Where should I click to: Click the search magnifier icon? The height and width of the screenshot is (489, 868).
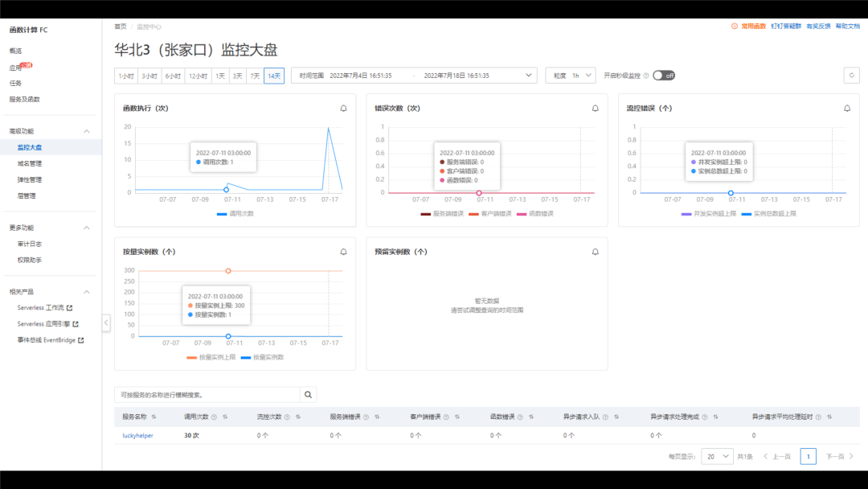coord(309,395)
